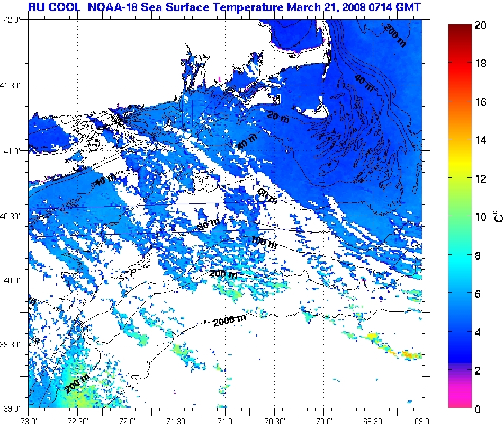Select the 20 m contour label
Viewport: 504px width, 428px height.
point(277,120)
